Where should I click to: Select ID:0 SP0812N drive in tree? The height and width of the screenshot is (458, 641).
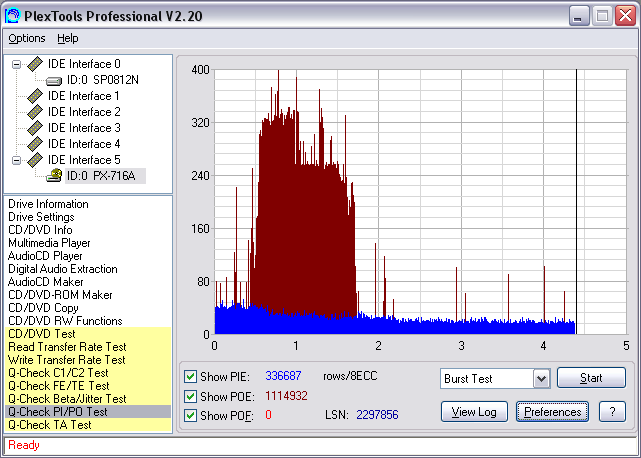coord(103,80)
